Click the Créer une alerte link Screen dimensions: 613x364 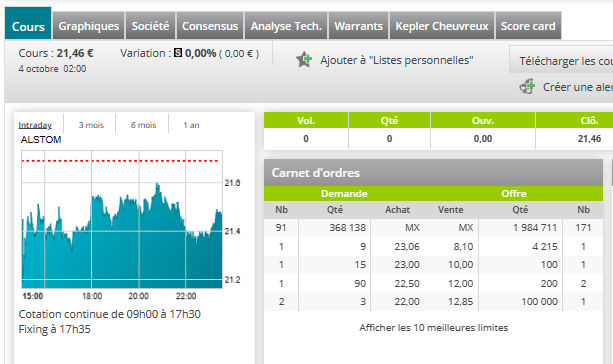click(577, 87)
